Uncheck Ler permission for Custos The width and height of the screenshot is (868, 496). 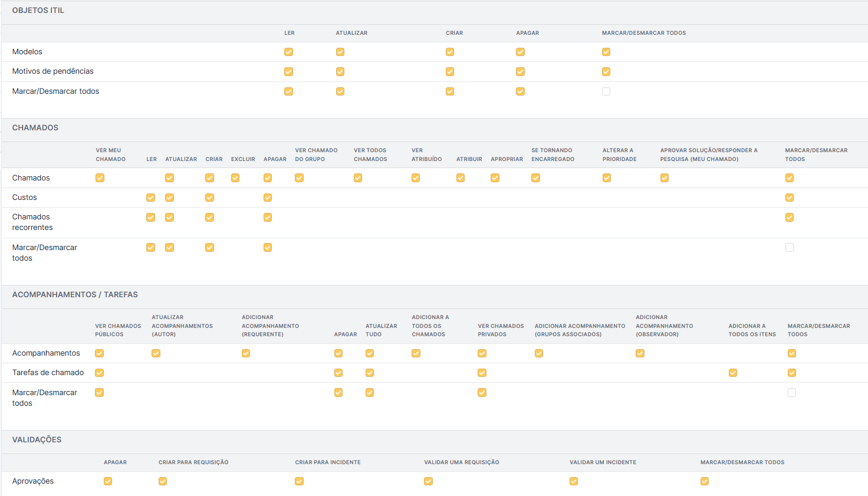pyautogui.click(x=151, y=198)
